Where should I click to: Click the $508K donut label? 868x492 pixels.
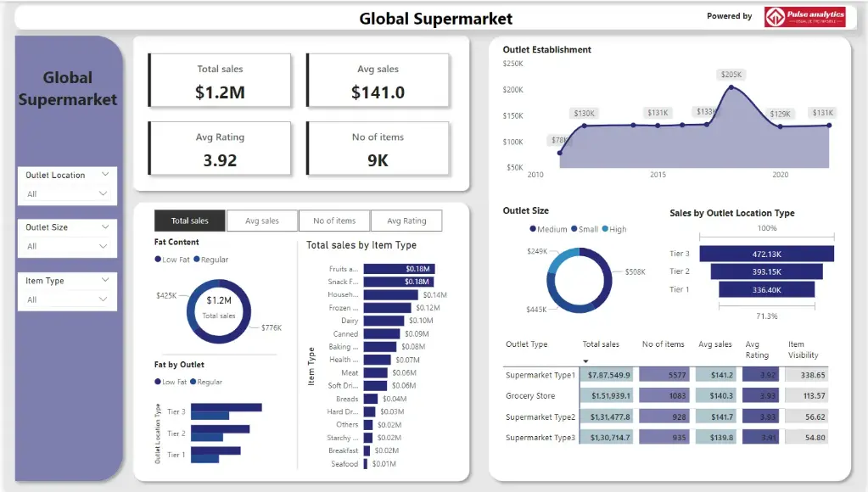[x=635, y=271]
